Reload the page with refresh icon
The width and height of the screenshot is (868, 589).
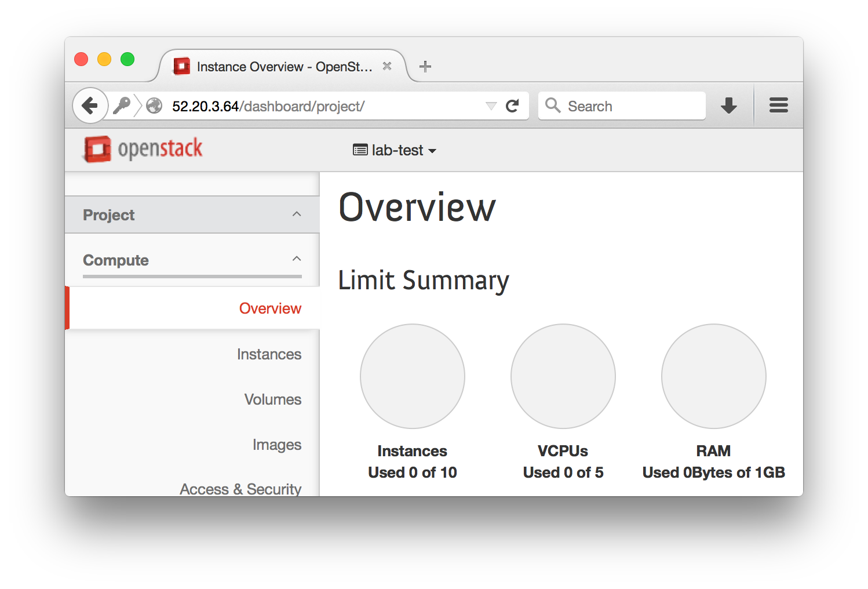point(512,106)
